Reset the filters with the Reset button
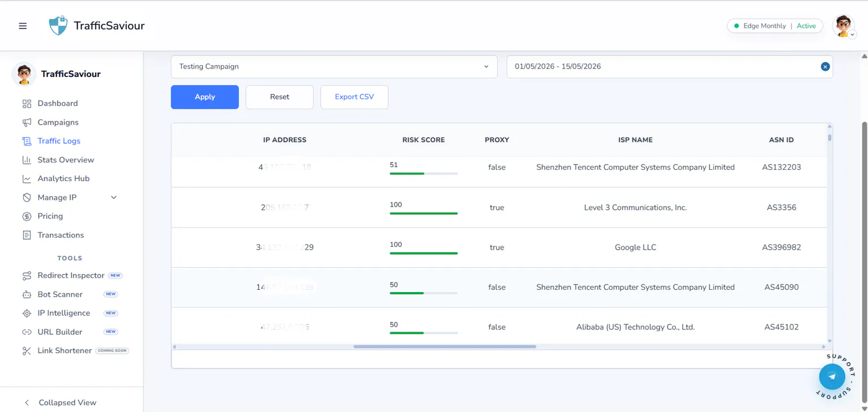Viewport: 868px width, 416px height. click(279, 97)
